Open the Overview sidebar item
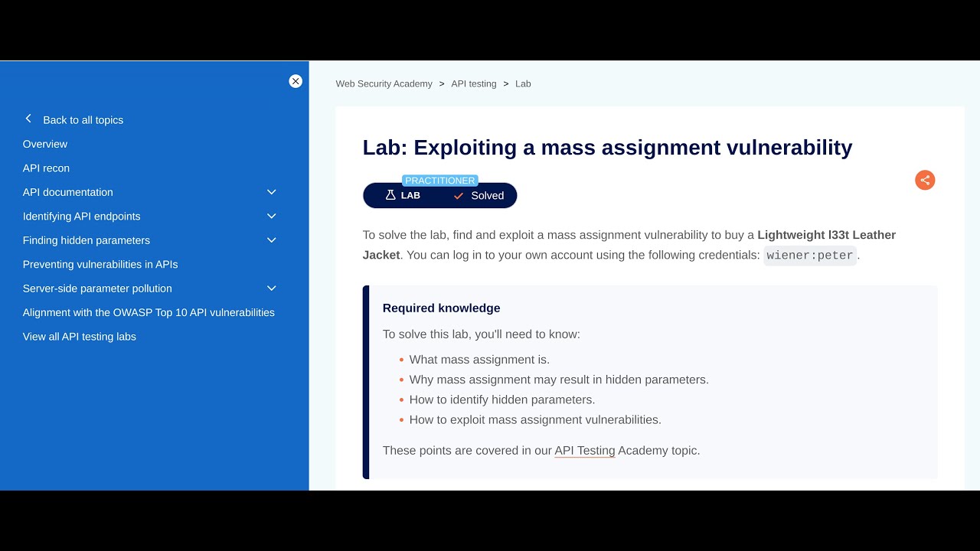 pyautogui.click(x=45, y=144)
